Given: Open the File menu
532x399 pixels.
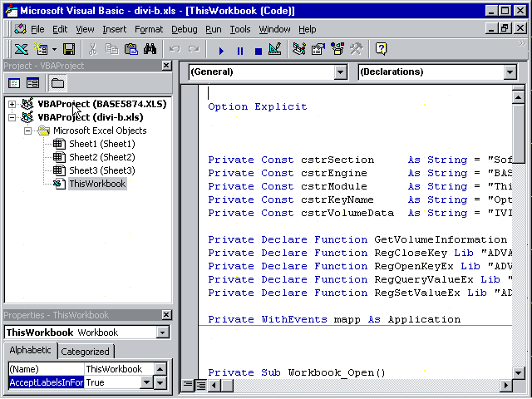Looking at the screenshot, I should coord(37,30).
